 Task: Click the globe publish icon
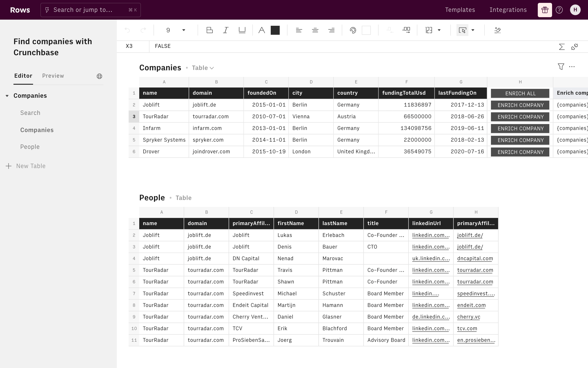99,76
